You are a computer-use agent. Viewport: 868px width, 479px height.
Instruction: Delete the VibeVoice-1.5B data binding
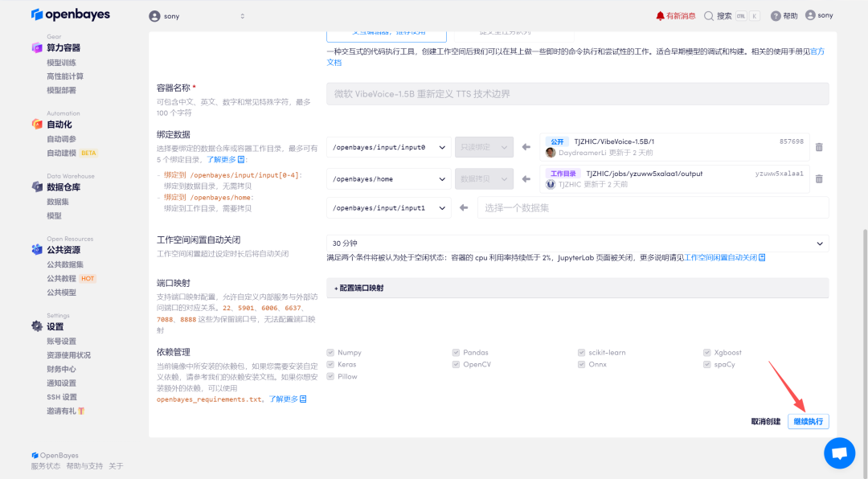pyautogui.click(x=819, y=147)
